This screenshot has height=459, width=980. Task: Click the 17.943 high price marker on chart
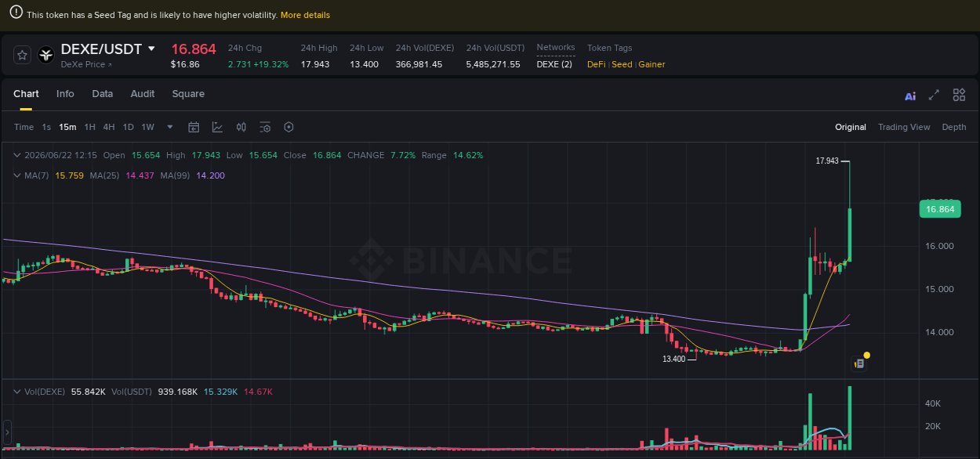tap(827, 161)
